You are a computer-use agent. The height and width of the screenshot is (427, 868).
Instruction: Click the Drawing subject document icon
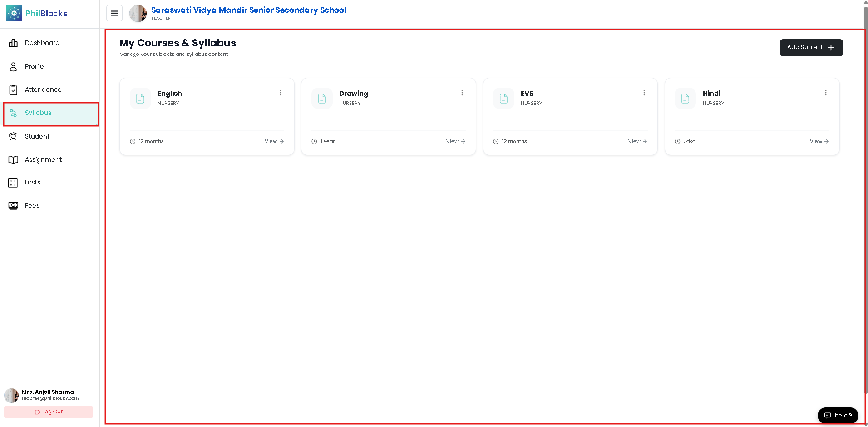tap(322, 98)
